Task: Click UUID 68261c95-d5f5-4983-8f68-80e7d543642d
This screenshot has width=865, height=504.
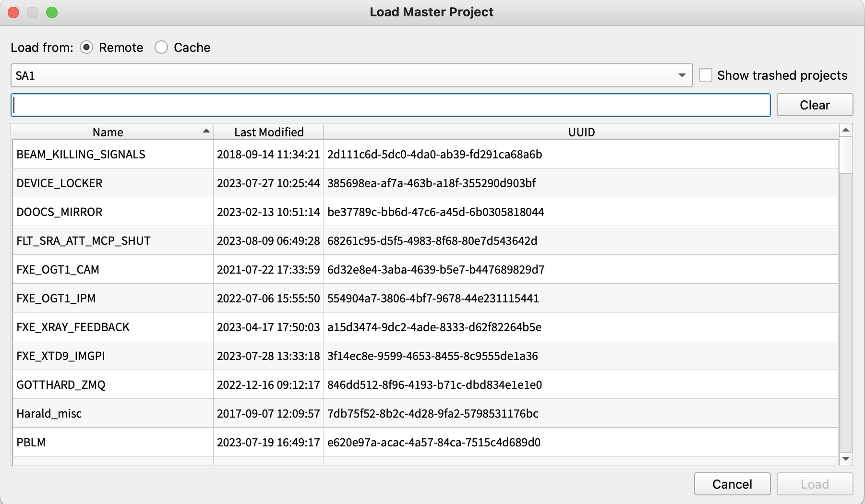Action: click(x=432, y=240)
